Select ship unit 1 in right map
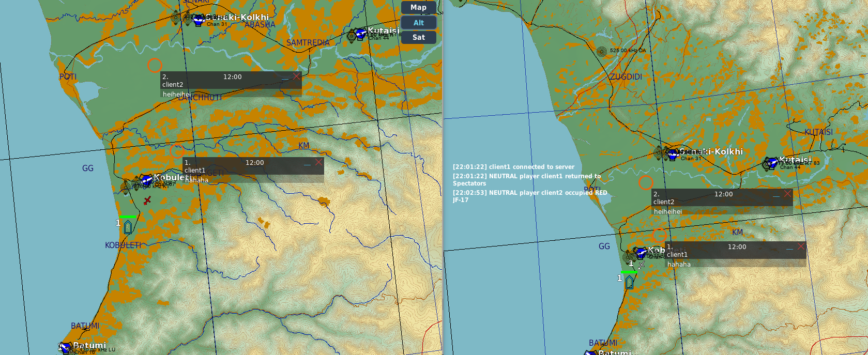The image size is (868, 355). pos(629,282)
